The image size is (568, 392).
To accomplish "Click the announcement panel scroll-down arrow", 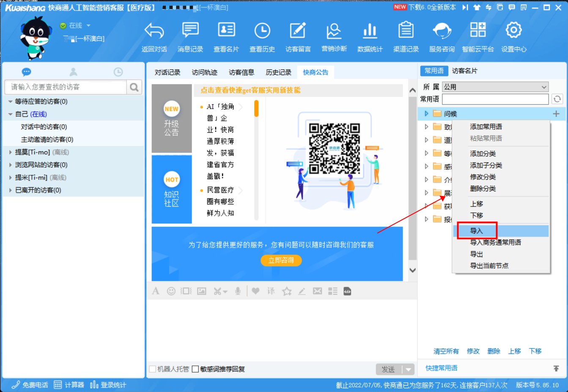I will pyautogui.click(x=413, y=270).
